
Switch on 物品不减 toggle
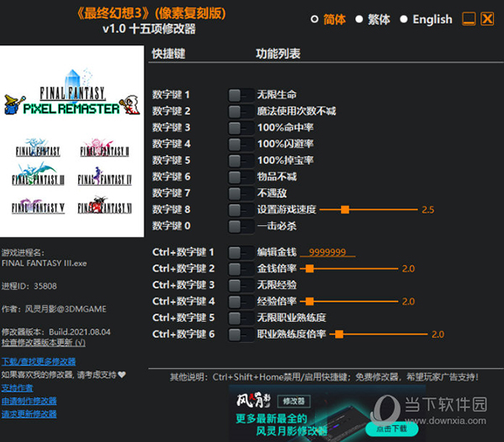click(x=241, y=177)
